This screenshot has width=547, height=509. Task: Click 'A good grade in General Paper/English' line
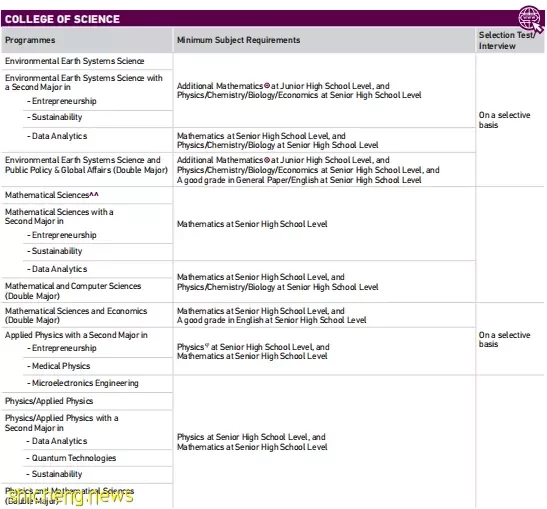click(x=299, y=180)
